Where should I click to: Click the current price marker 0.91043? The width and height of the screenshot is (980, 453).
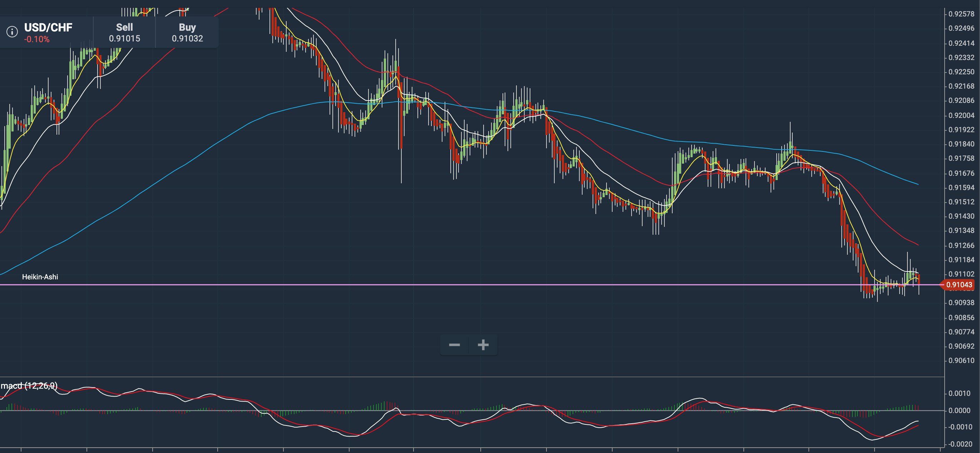[x=959, y=284]
